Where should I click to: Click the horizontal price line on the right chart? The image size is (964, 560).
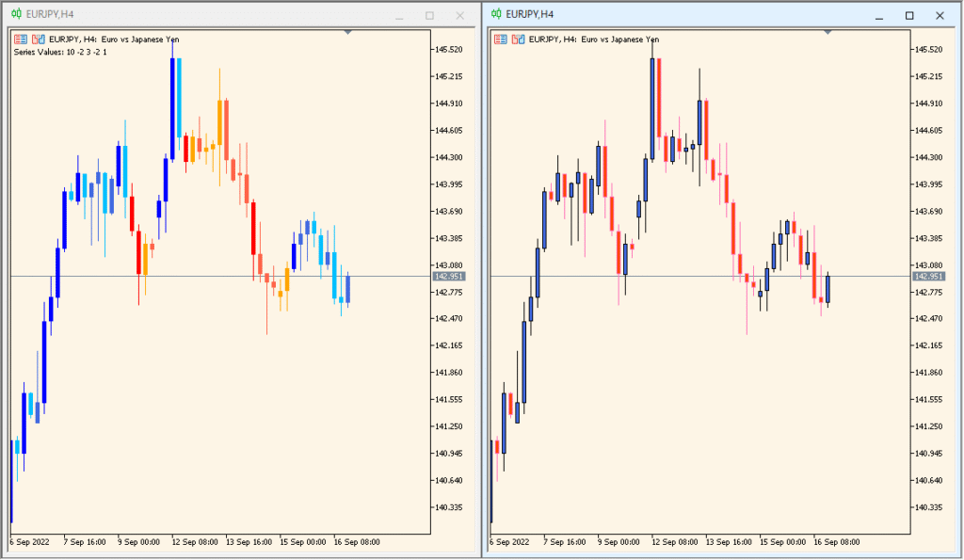click(x=659, y=275)
